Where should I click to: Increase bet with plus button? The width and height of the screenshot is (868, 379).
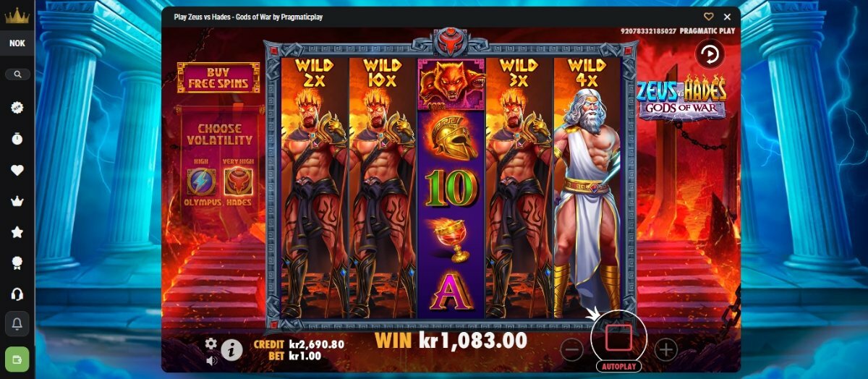[x=665, y=350]
